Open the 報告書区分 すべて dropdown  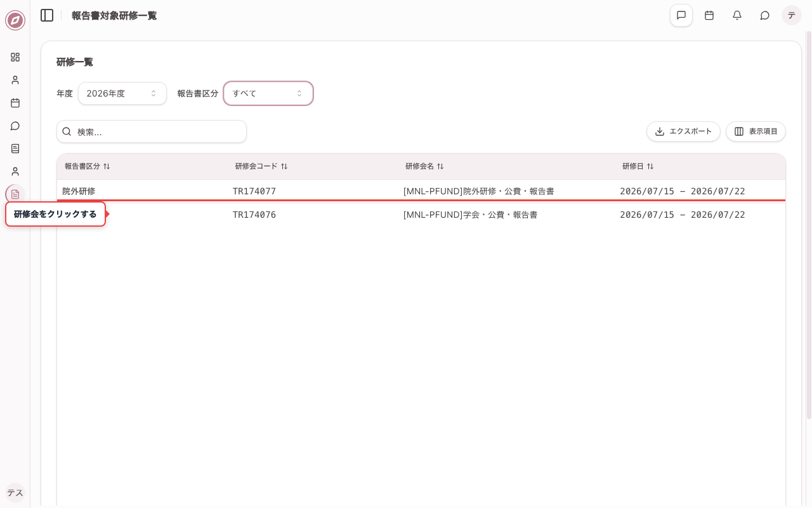click(268, 93)
